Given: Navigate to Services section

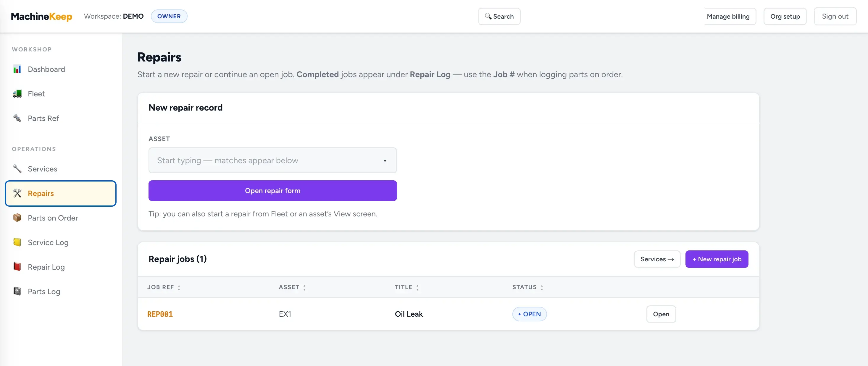Looking at the screenshot, I should 61,169.
